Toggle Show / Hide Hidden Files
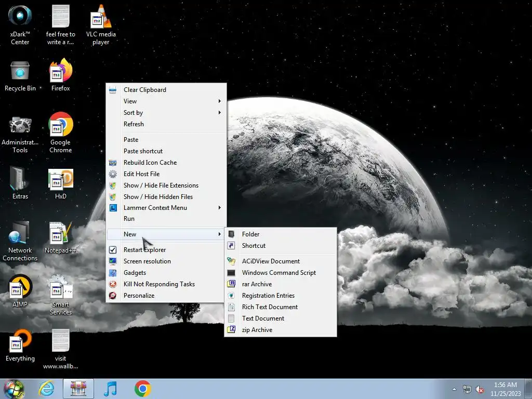The width and height of the screenshot is (532, 399). click(x=166, y=197)
